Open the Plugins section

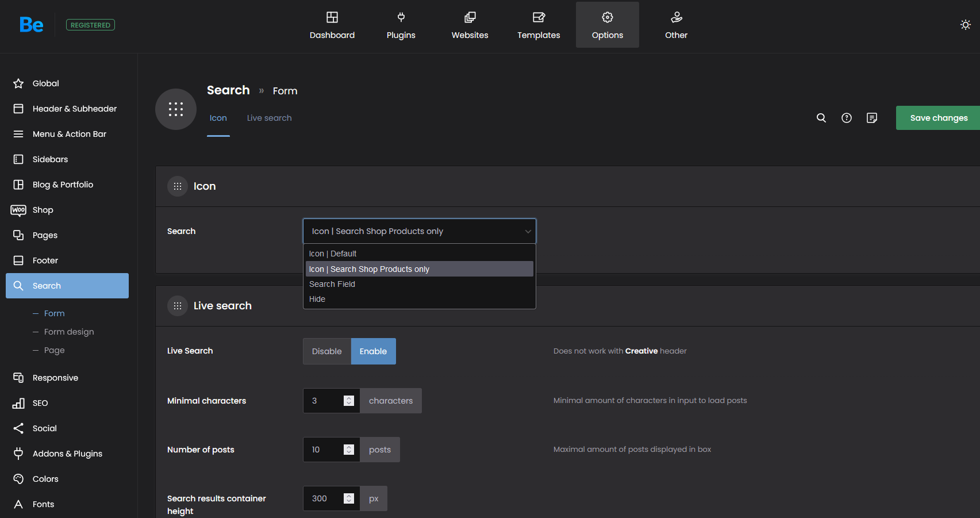pos(401,25)
